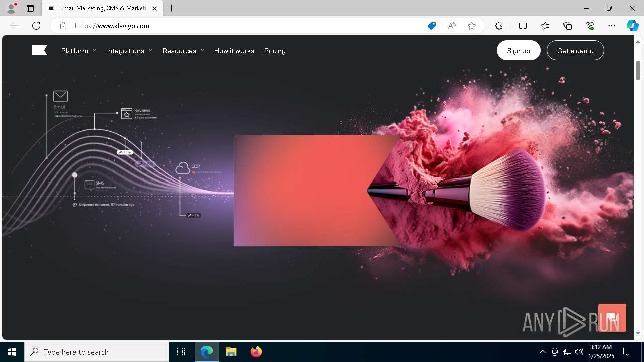Screen dimensions: 644x362
Task: Open the Windows Start menu
Action: point(12,352)
